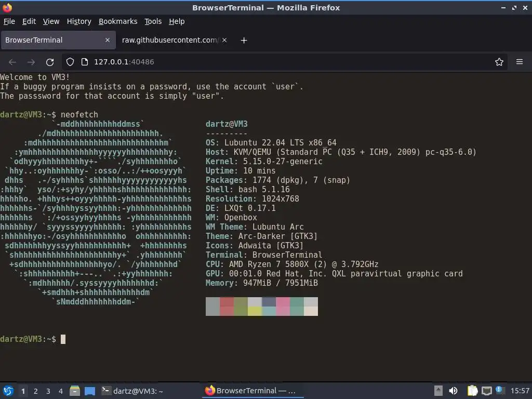Viewport: 532px width, 399px height.
Task: Click the Firefox logo in the title bar
Action: pyautogui.click(x=7, y=7)
